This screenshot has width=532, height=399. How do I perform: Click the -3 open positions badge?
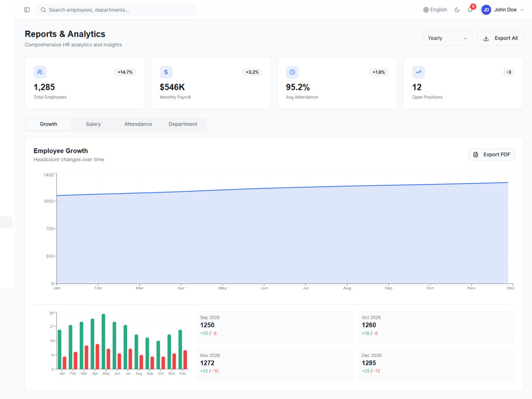(x=509, y=72)
